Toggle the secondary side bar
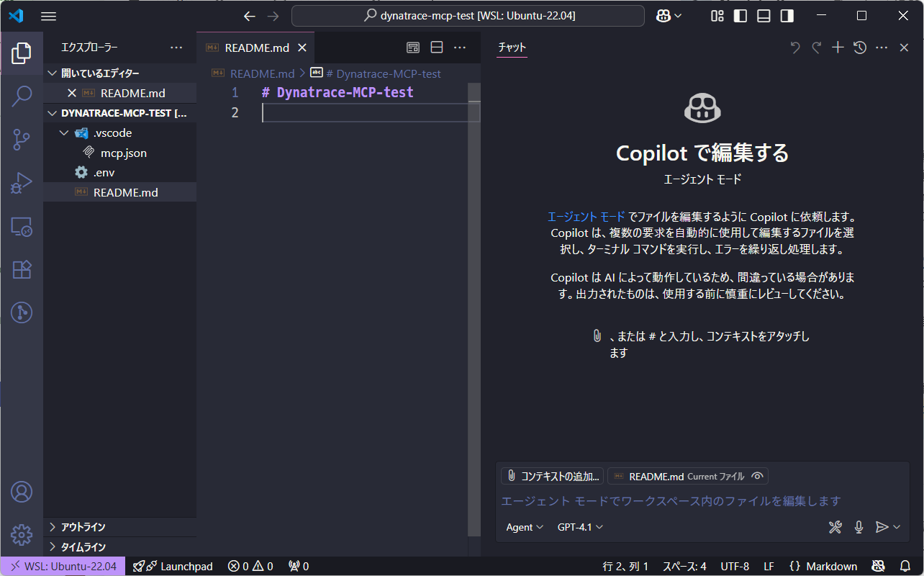This screenshot has height=576, width=924. click(x=787, y=16)
